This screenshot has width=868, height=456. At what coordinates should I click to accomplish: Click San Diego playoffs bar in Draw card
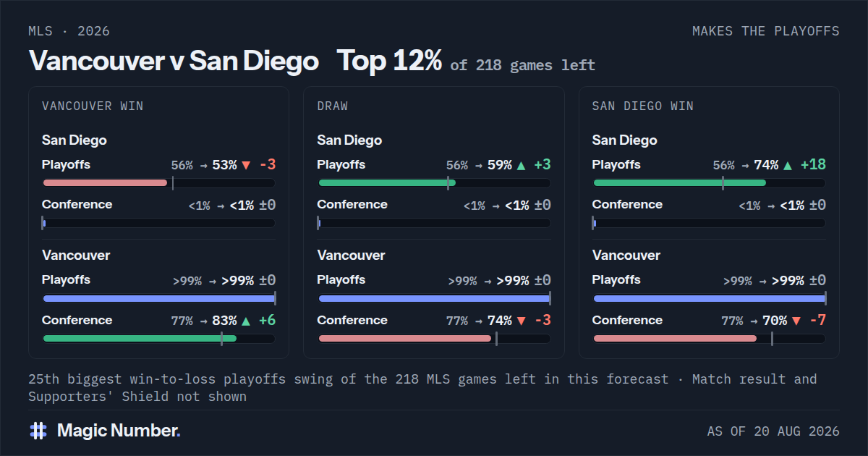coord(434,183)
